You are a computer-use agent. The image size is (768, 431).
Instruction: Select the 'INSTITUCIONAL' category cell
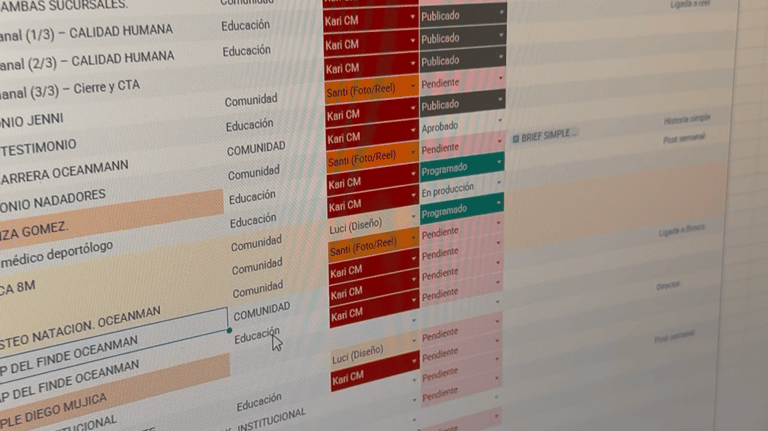point(271,420)
